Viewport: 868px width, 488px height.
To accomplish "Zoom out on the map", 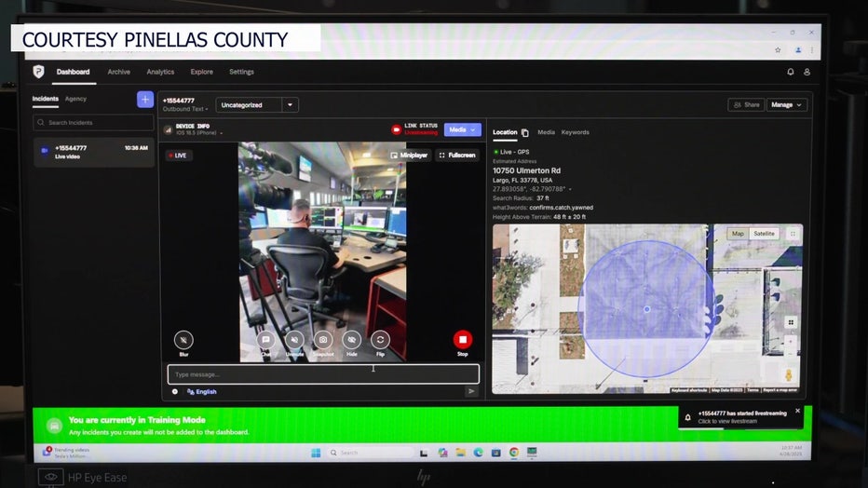I will (x=791, y=354).
